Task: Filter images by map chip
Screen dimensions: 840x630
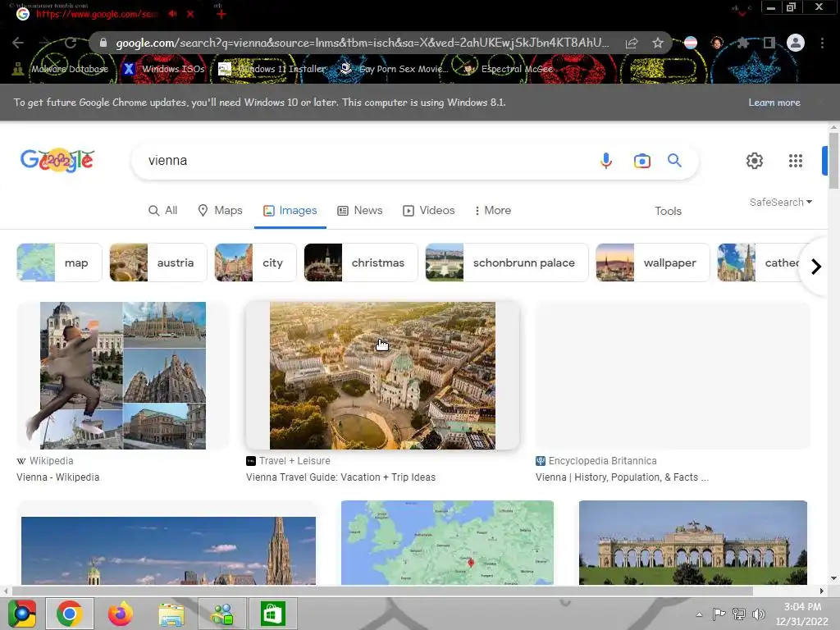Action: tap(59, 262)
